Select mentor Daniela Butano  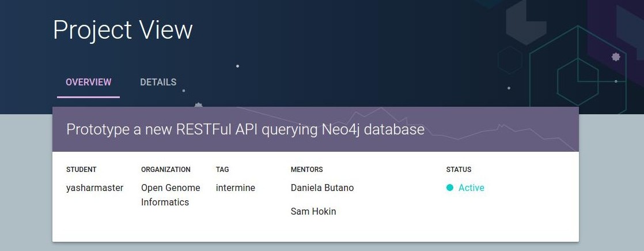click(x=322, y=188)
